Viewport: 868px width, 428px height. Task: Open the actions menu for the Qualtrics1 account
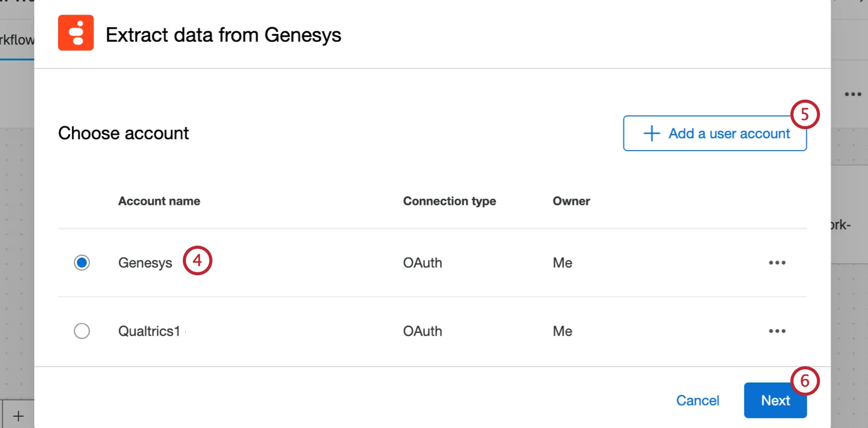tap(777, 331)
